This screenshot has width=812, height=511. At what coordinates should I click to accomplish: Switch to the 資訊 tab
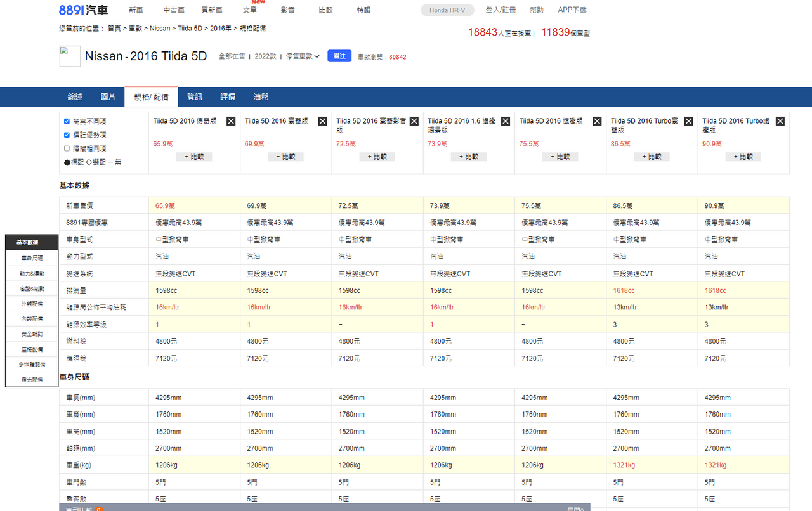click(195, 97)
